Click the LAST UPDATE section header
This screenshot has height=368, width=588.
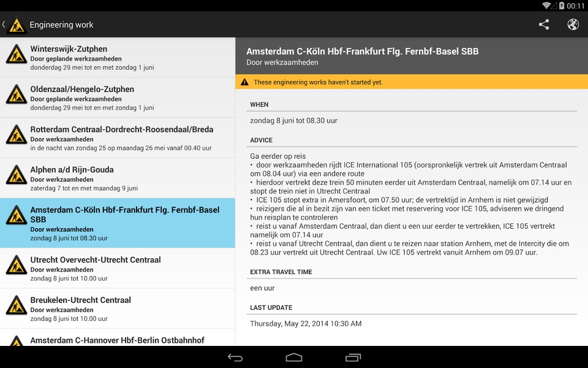coord(271,307)
